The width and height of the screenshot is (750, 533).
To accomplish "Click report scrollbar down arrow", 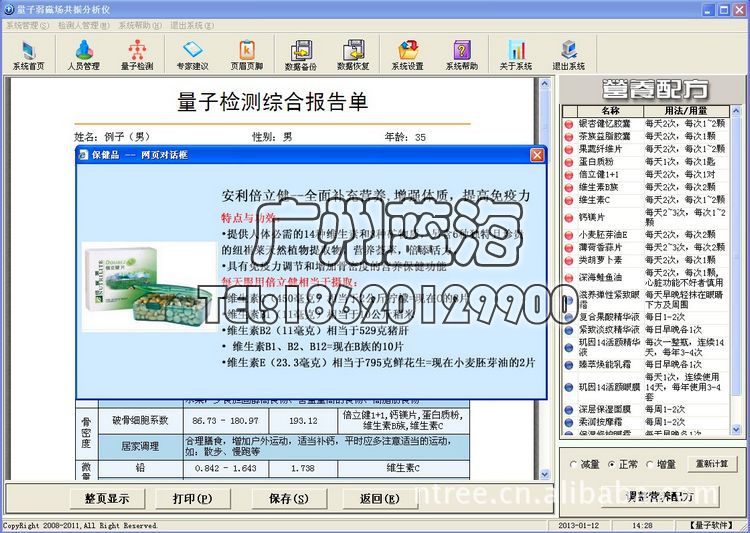I will [x=544, y=474].
